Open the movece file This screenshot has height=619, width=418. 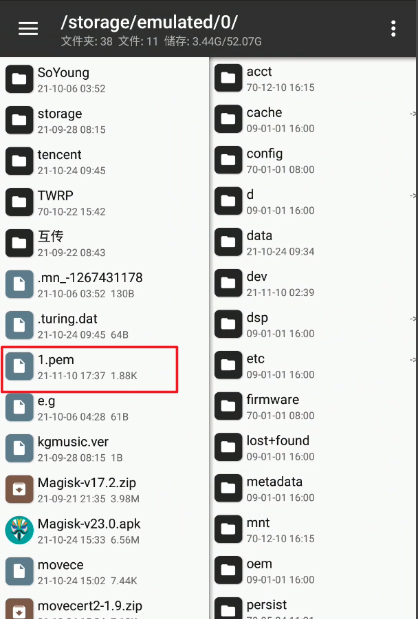click(x=105, y=572)
